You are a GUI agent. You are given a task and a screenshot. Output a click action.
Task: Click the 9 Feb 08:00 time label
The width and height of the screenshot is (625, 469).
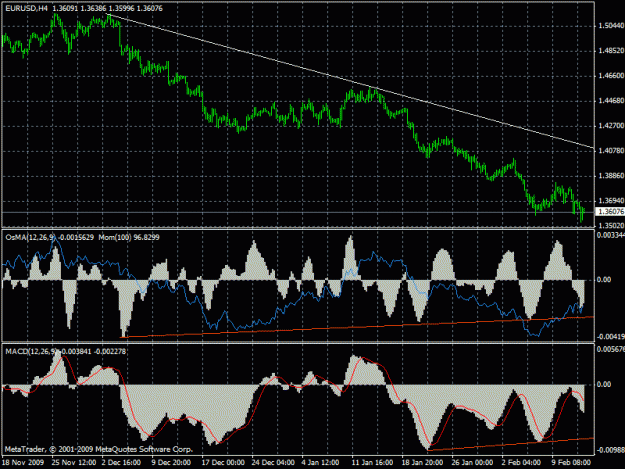pos(571,462)
